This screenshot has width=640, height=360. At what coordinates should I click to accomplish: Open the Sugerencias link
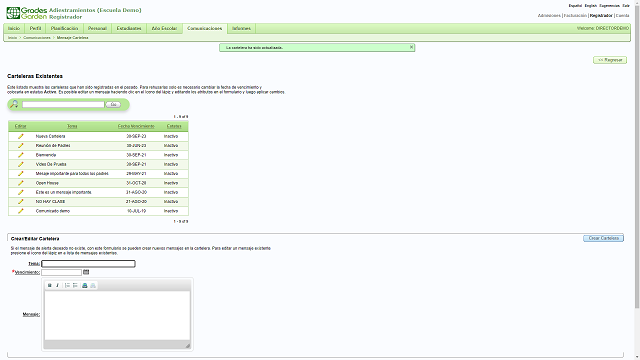[x=609, y=6]
